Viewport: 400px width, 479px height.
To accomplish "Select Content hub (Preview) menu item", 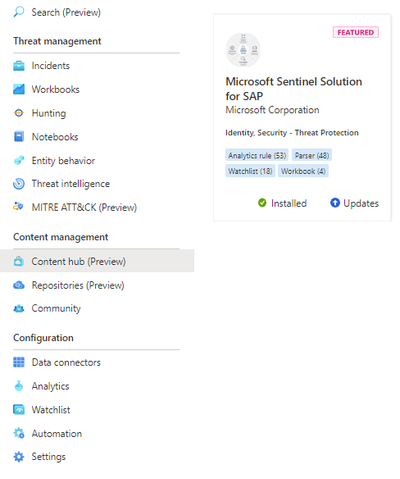I will click(x=97, y=261).
